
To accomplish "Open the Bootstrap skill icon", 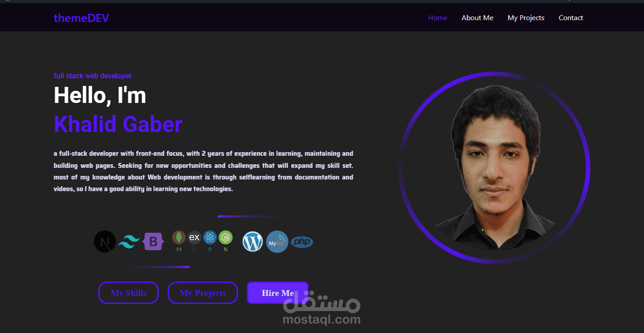I will click(153, 241).
